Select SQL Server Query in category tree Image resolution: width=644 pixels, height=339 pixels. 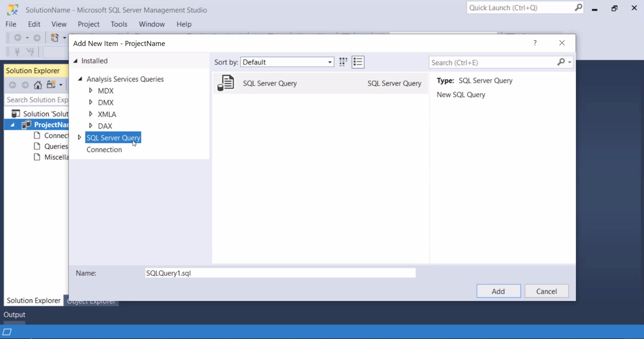[x=113, y=137]
